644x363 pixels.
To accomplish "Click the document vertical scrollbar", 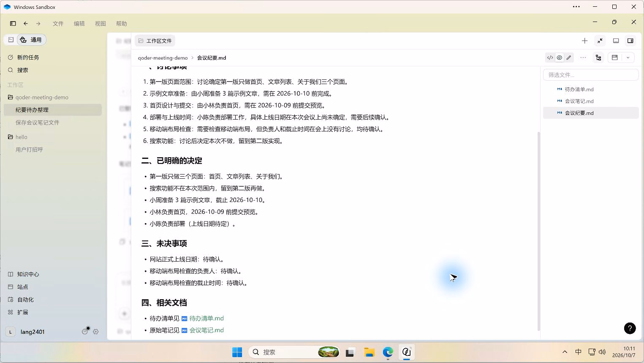I will 538,231.
